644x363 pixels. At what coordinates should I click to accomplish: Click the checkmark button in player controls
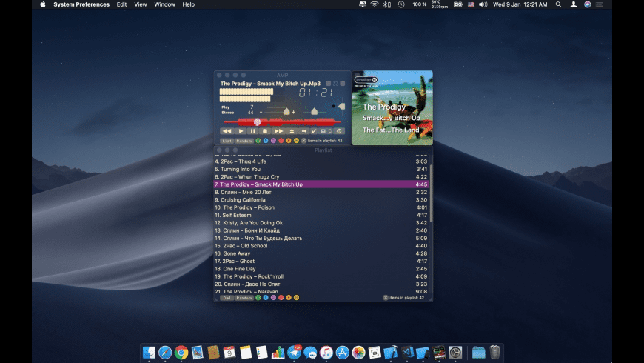[313, 131]
